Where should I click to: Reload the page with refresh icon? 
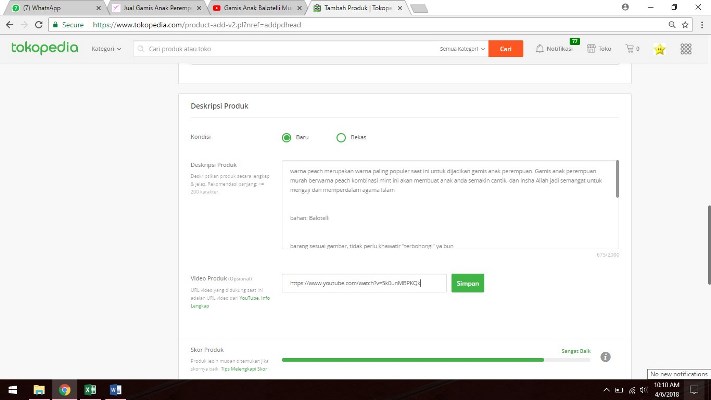point(39,24)
